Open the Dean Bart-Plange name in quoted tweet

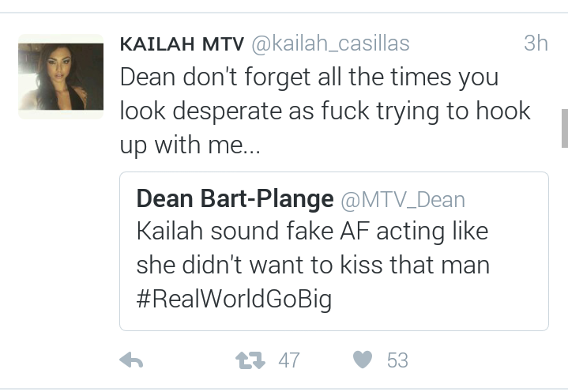(235, 199)
